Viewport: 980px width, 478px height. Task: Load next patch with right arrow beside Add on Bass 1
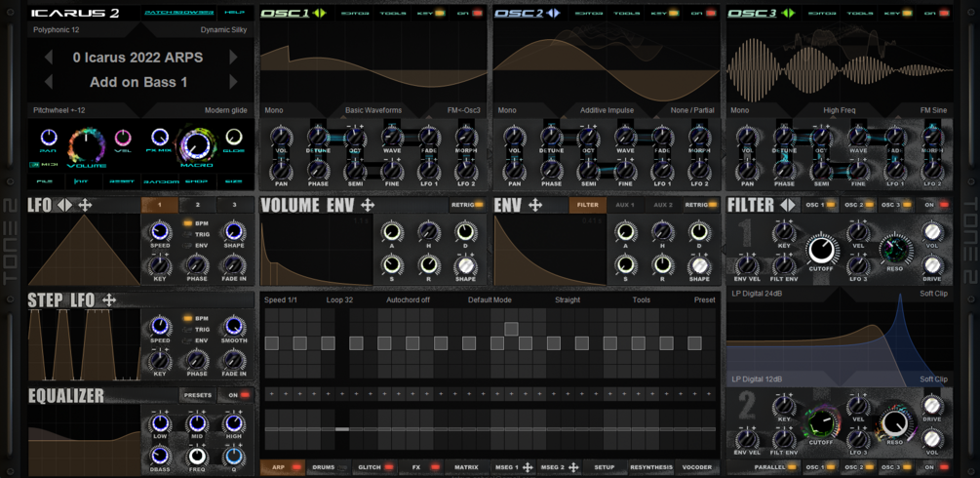click(x=234, y=82)
